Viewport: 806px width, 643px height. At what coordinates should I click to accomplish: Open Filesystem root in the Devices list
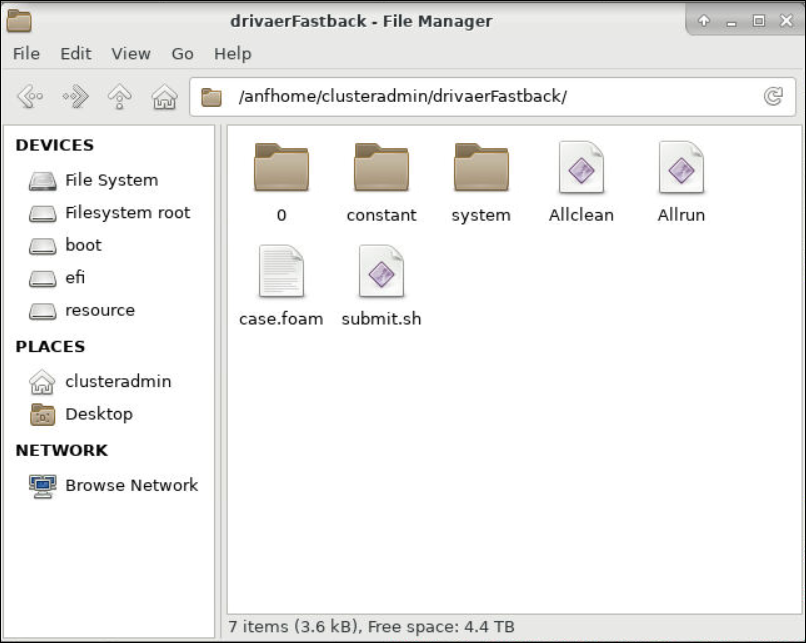tap(109, 213)
